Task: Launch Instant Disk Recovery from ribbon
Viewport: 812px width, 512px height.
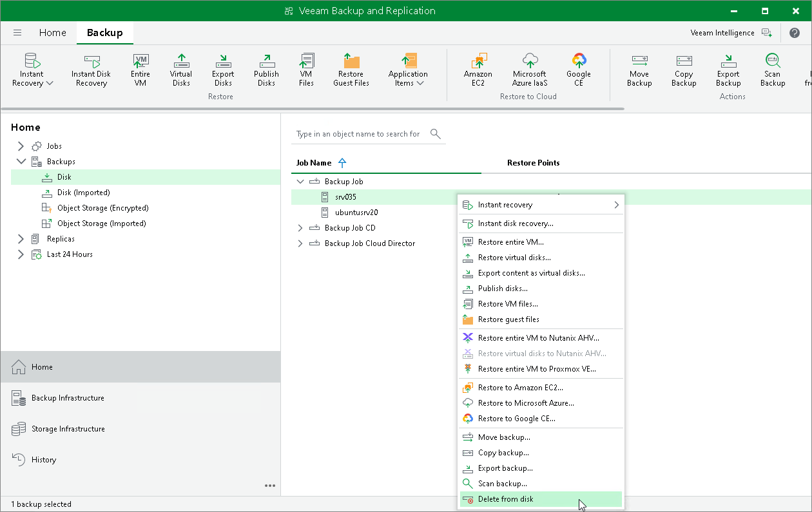Action: [91, 70]
